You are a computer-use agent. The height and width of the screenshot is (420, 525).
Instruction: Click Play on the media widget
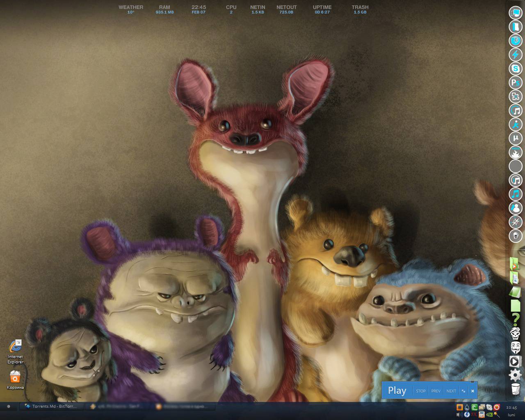(397, 390)
